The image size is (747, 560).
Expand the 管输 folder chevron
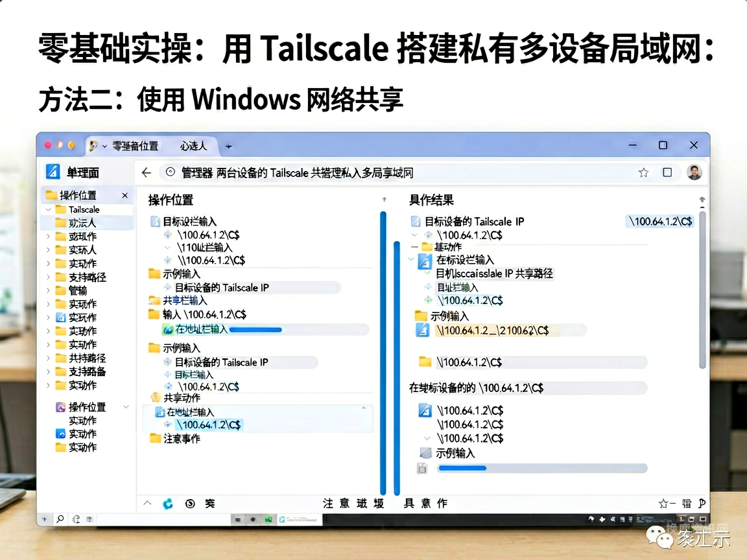point(48,290)
